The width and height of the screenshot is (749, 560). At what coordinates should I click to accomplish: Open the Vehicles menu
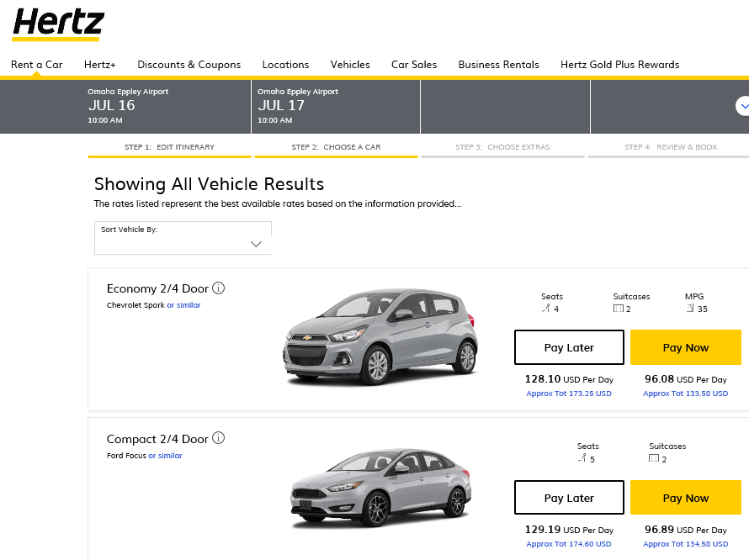click(x=350, y=65)
